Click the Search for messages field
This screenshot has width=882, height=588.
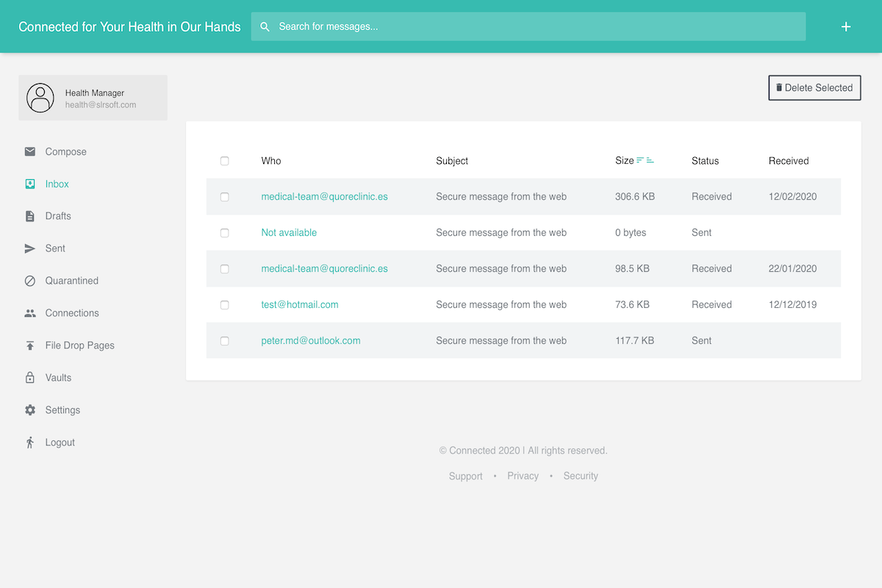coord(528,26)
